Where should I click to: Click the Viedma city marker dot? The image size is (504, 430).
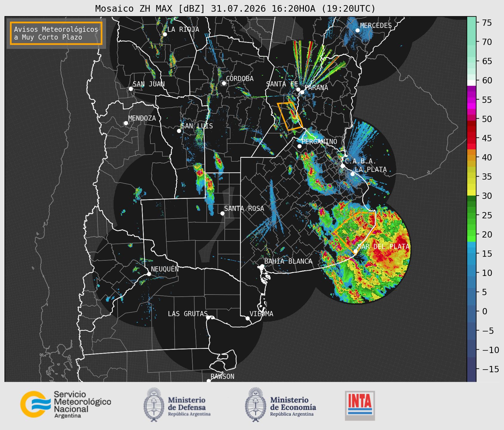(248, 318)
